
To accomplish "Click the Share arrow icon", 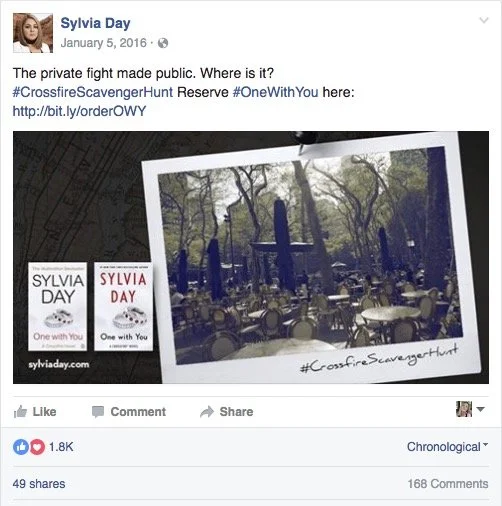I will pyautogui.click(x=207, y=412).
